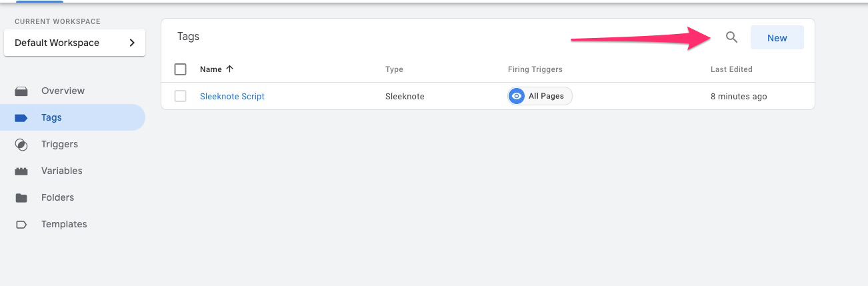
Task: Click the chevron arrow beside Default Workspace
Action: pyautogui.click(x=132, y=43)
